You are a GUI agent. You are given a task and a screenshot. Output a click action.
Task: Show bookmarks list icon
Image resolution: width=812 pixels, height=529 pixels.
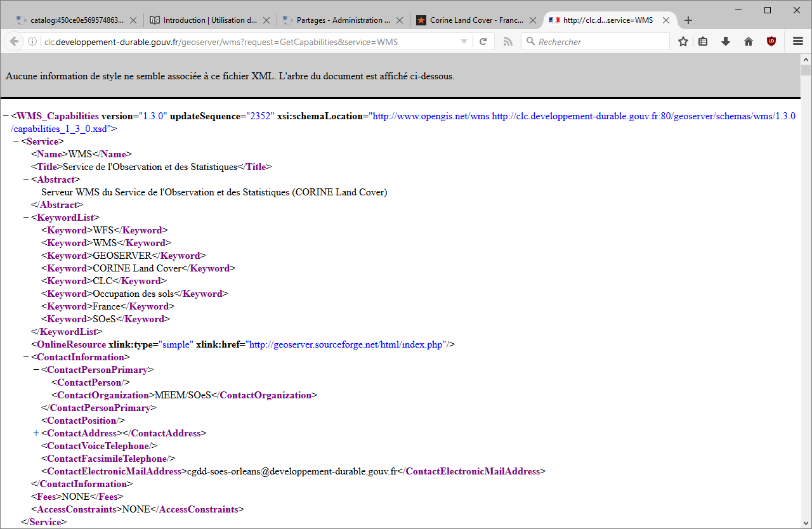tap(703, 42)
